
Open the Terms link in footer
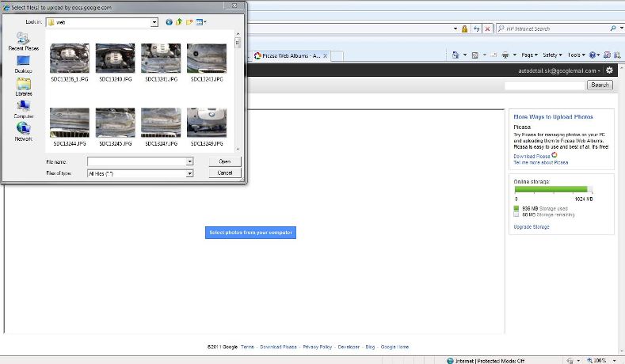click(x=247, y=347)
